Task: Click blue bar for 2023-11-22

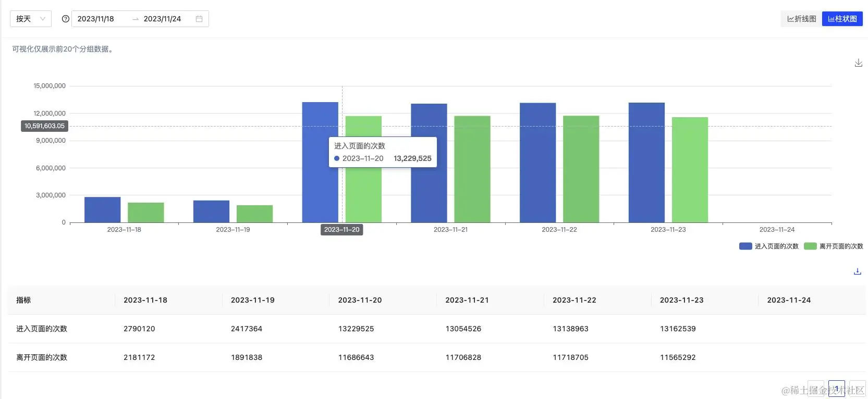Action: (538, 163)
